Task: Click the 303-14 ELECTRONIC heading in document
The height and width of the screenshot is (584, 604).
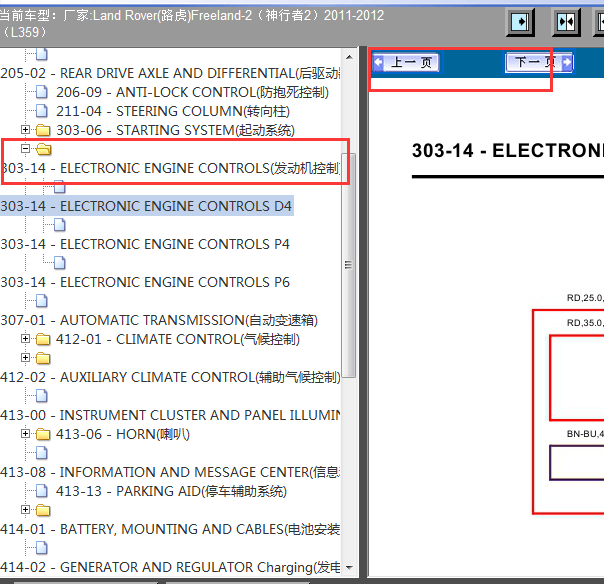Action: tap(508, 151)
